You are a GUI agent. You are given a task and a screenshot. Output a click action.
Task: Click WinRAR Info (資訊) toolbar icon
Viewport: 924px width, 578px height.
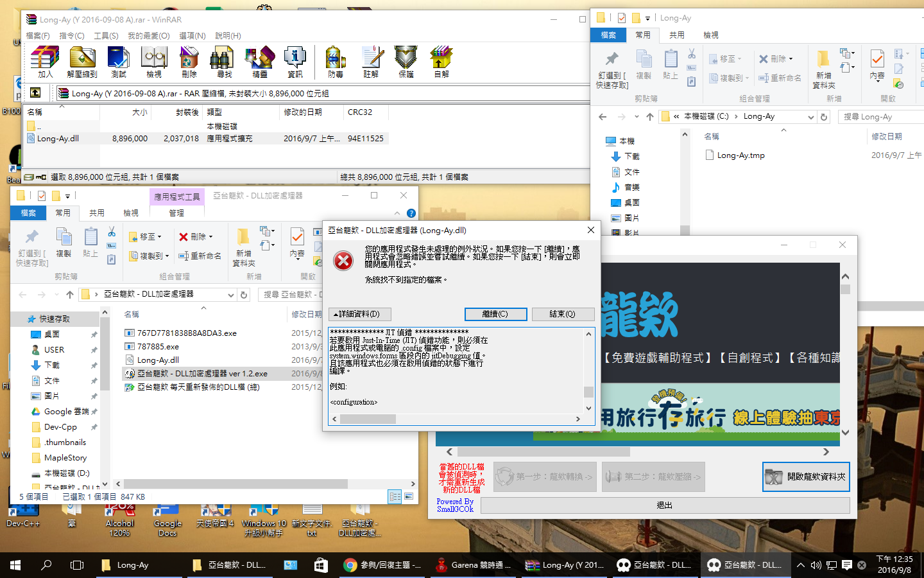click(x=295, y=62)
